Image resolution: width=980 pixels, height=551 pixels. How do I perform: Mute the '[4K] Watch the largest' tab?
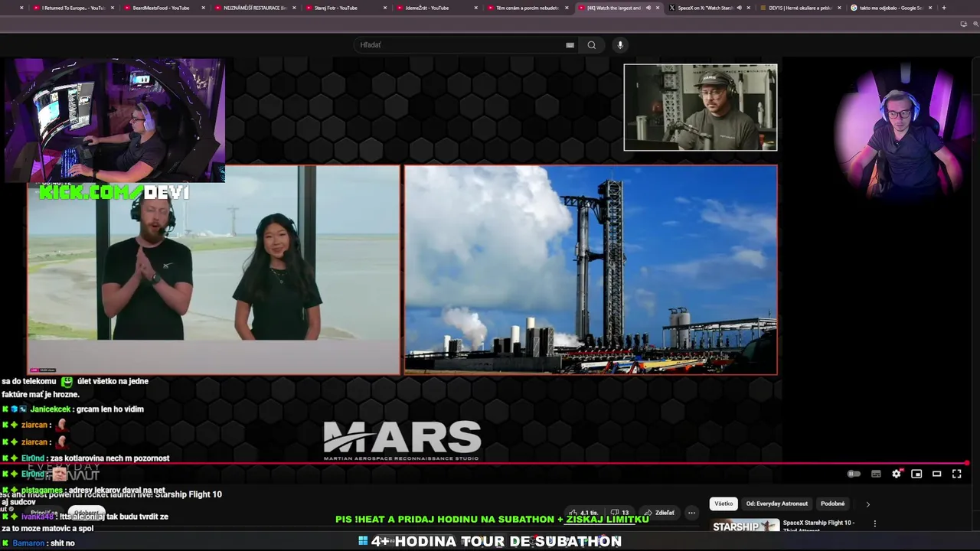tap(648, 8)
